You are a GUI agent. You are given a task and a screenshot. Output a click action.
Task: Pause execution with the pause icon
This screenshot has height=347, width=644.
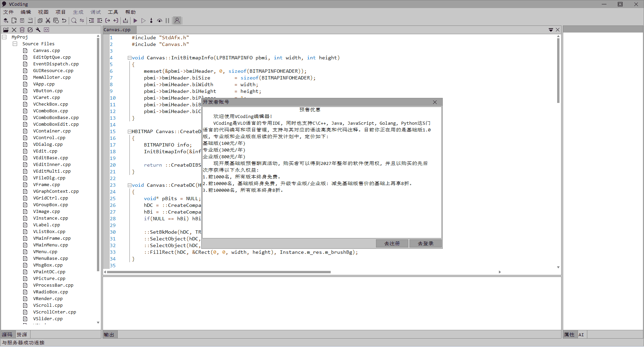pos(167,20)
